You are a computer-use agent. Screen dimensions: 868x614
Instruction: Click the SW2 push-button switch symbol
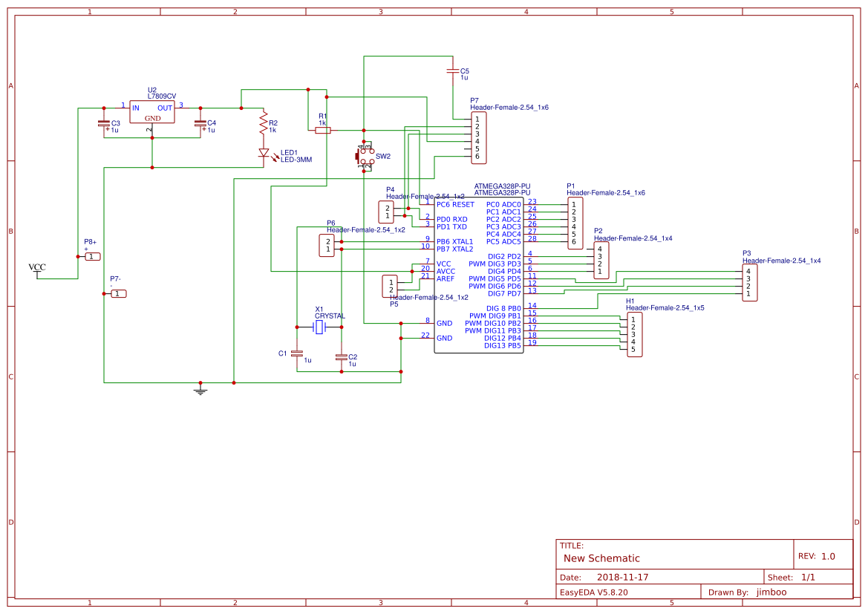pyautogui.click(x=365, y=156)
